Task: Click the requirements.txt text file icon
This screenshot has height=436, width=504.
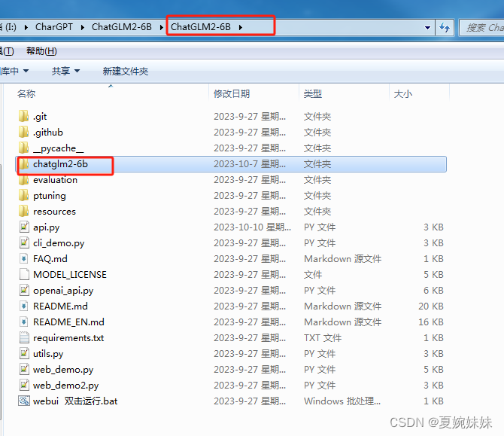Action: tap(24, 337)
